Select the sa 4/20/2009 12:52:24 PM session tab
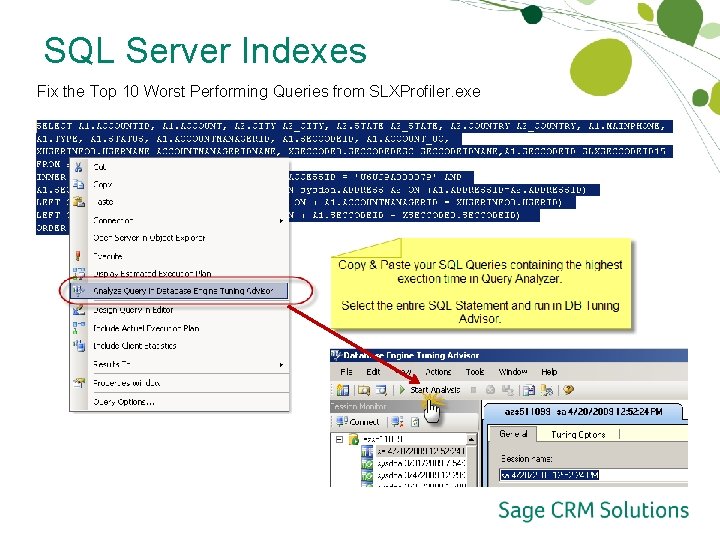The image size is (720, 540). point(583,412)
